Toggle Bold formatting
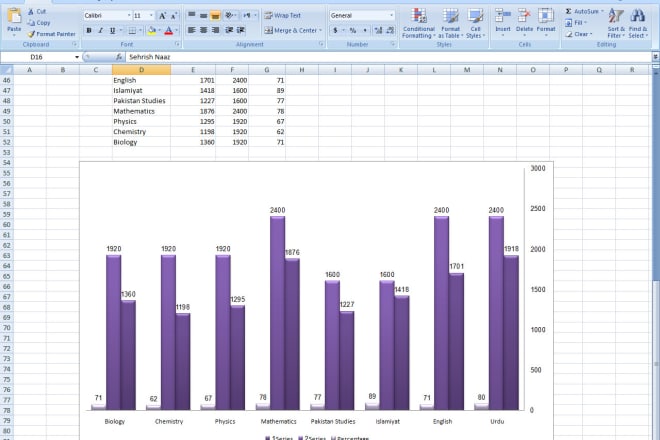 (x=88, y=31)
